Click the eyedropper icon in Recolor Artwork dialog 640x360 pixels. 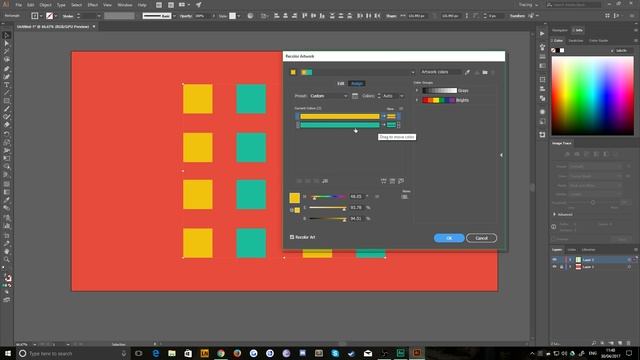click(467, 72)
